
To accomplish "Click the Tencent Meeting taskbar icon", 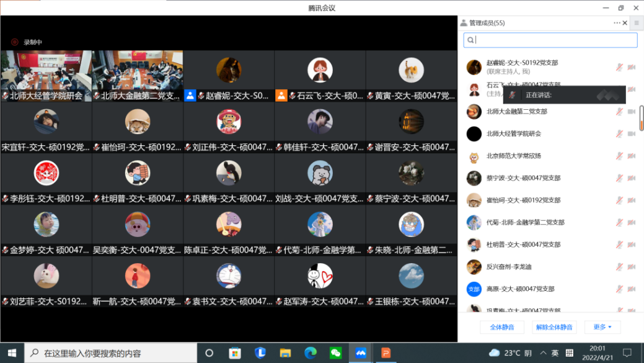I will [361, 353].
